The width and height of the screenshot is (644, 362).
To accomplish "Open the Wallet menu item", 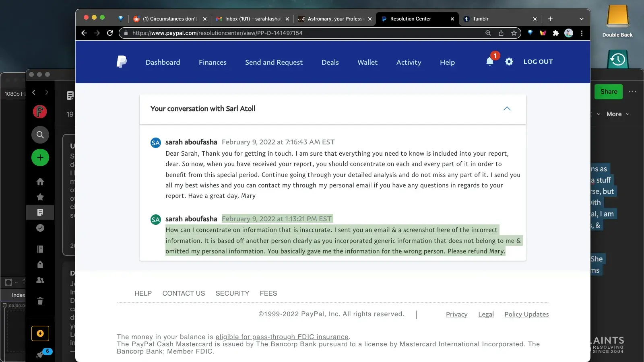I will (367, 62).
